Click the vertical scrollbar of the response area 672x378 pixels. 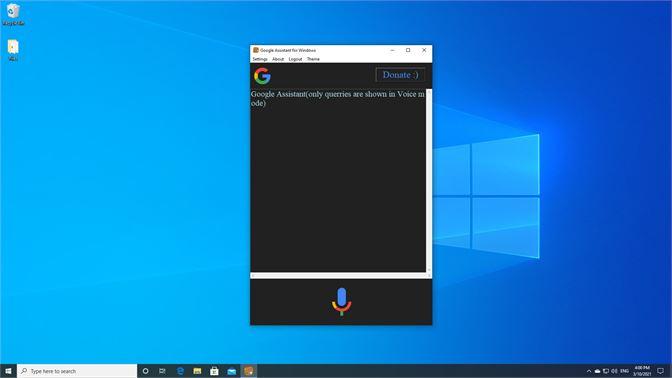pyautogui.click(x=429, y=180)
